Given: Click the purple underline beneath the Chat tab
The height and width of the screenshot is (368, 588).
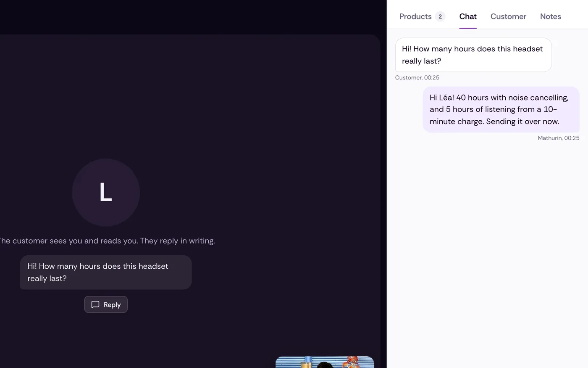Looking at the screenshot, I should (468, 28).
